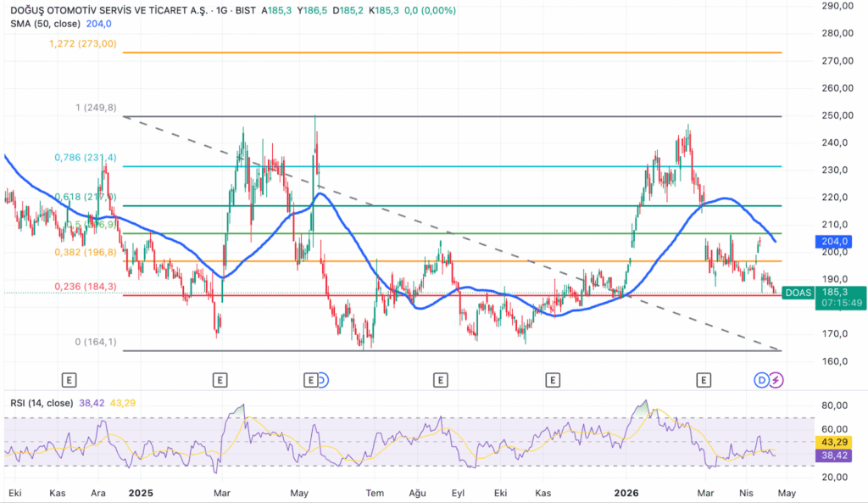
Task: Open the earnings marker at Mar 2025
Action: (x=220, y=380)
